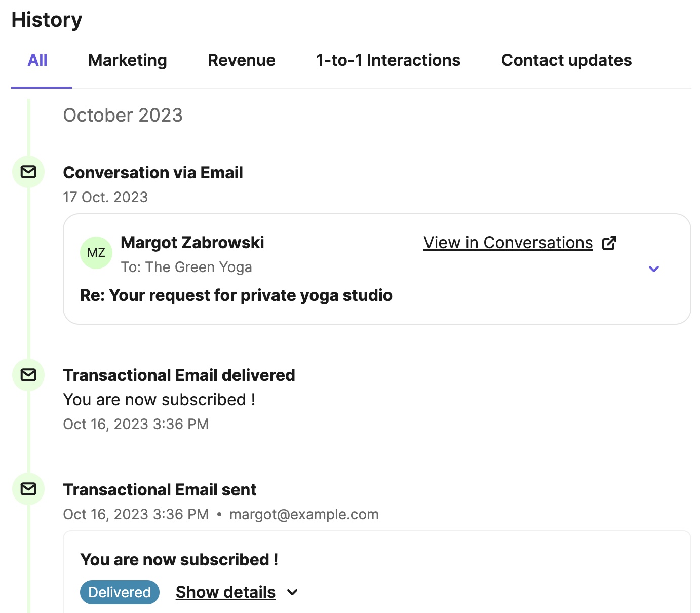
Task: Open the external link icon beside View in Conversations
Action: point(609,243)
